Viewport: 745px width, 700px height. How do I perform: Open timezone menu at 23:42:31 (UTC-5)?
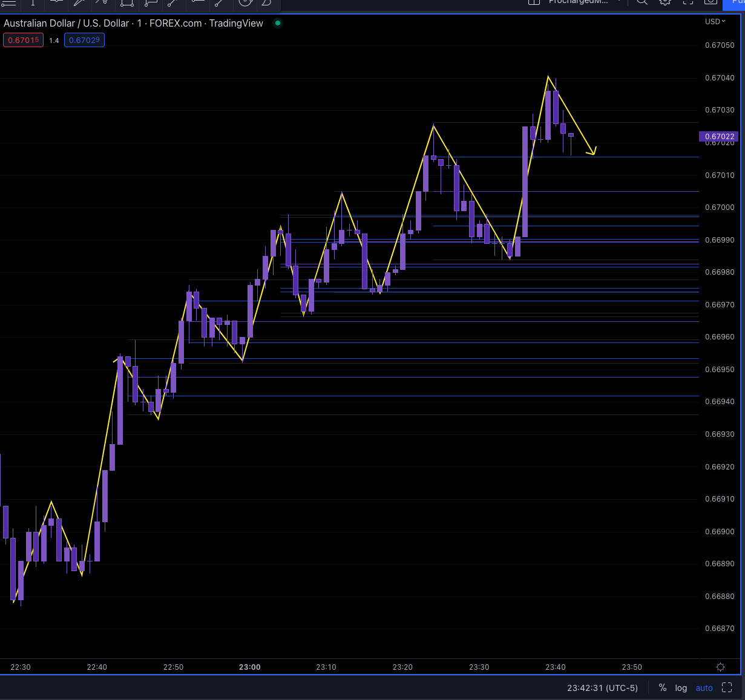click(x=602, y=688)
